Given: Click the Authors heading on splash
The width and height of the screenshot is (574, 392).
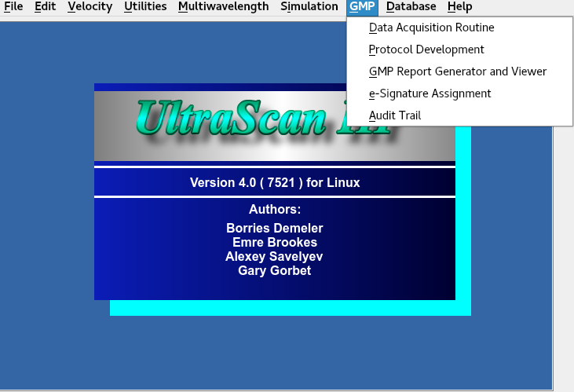Looking at the screenshot, I should 275,210.
